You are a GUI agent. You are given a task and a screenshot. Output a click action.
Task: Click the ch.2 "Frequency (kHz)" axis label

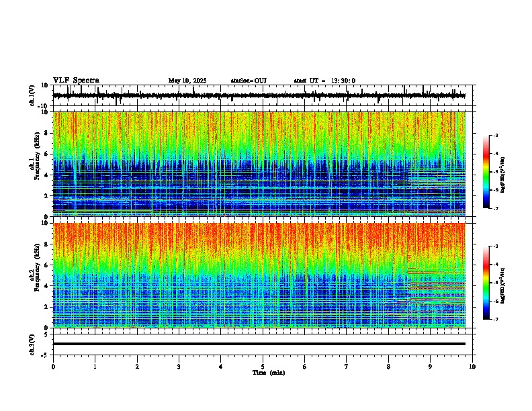coord(37,267)
